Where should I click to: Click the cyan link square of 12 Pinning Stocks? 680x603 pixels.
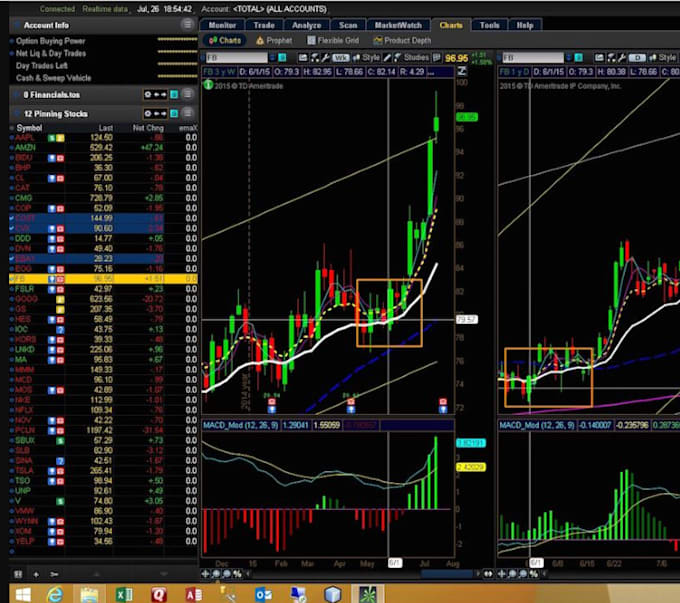point(174,113)
